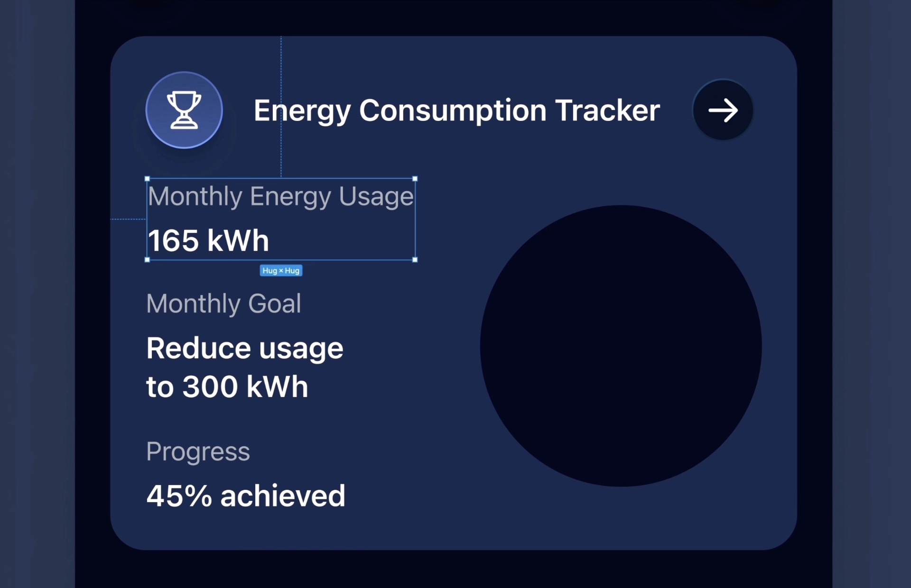This screenshot has height=588, width=911.
Task: Click the Reduce usage to 300 kWh text
Action: [244, 367]
